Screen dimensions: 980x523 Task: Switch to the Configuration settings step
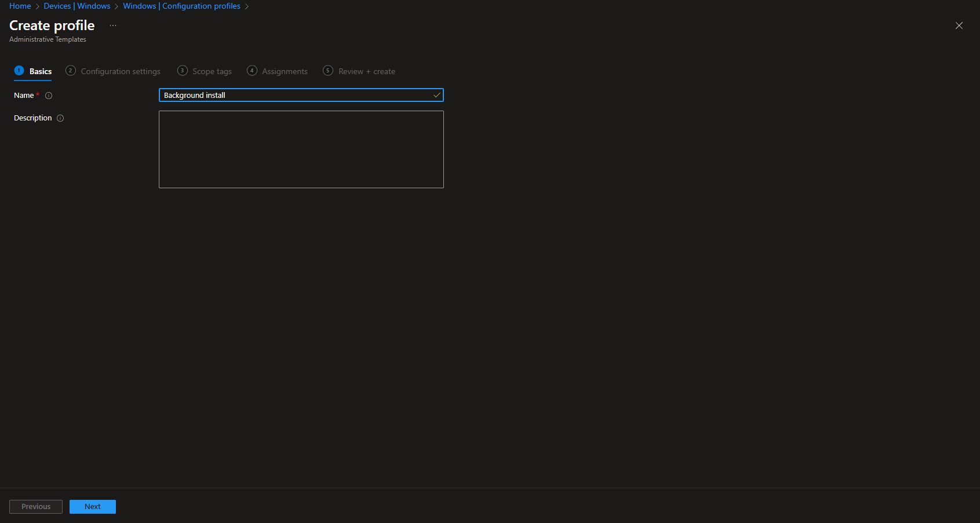(120, 71)
